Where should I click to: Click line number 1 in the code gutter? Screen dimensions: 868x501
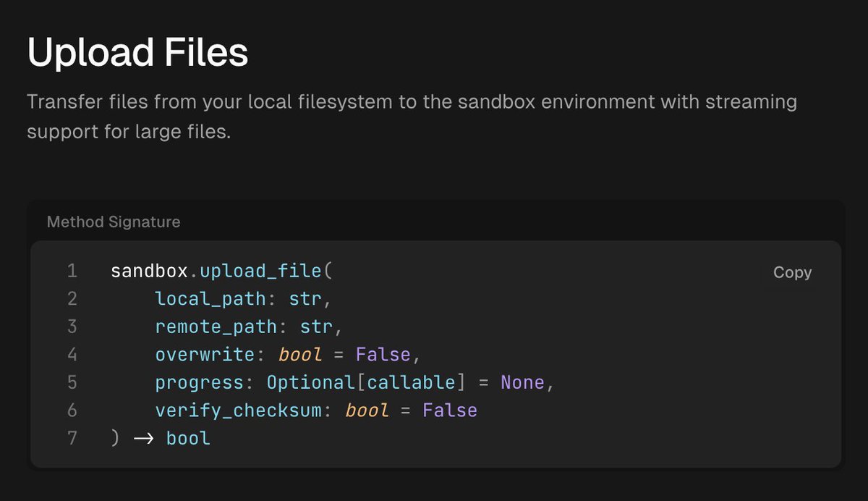[x=72, y=271]
